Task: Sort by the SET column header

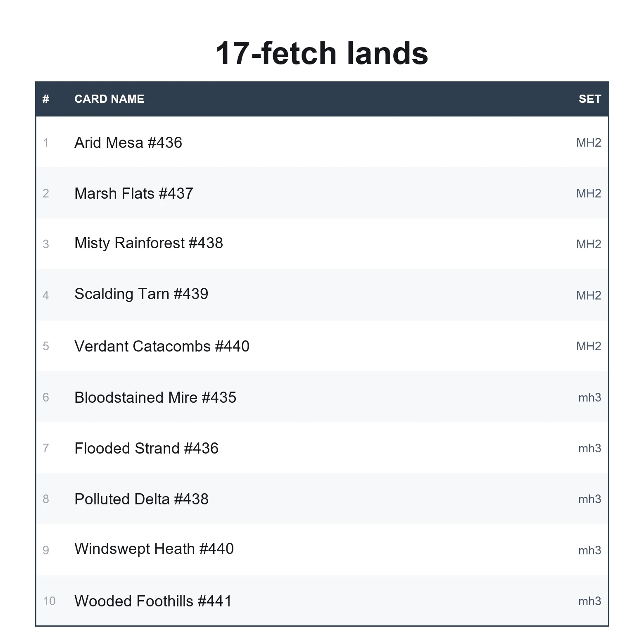Action: (589, 99)
